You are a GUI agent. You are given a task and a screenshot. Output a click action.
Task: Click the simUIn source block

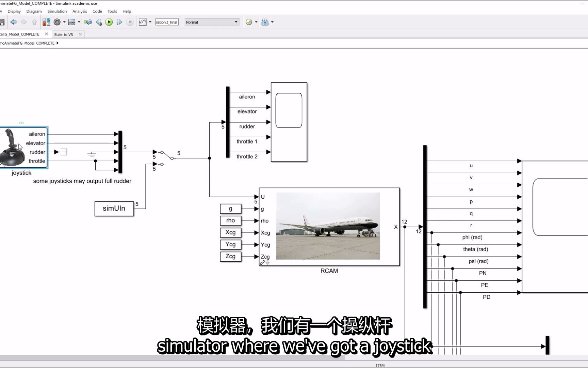point(114,208)
